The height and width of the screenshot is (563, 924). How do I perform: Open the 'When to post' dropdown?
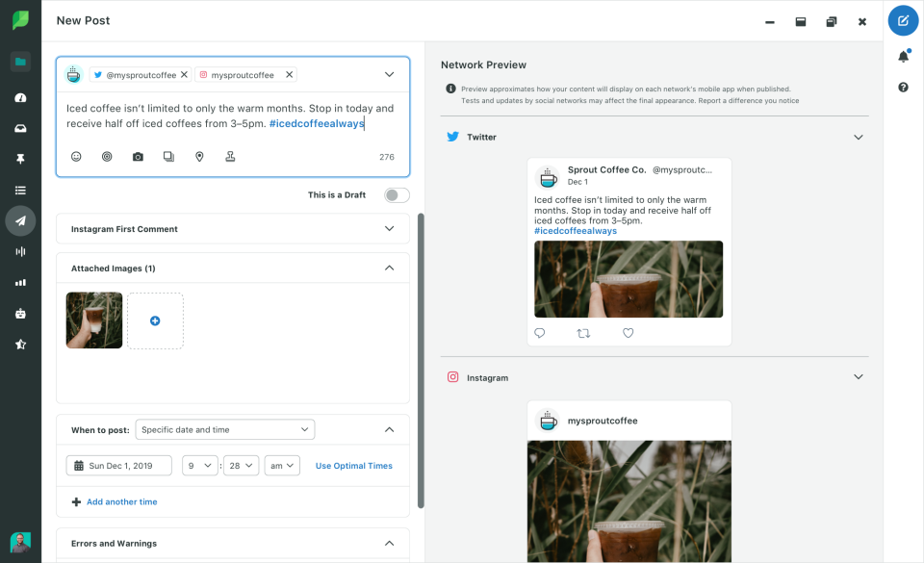pyautogui.click(x=225, y=429)
